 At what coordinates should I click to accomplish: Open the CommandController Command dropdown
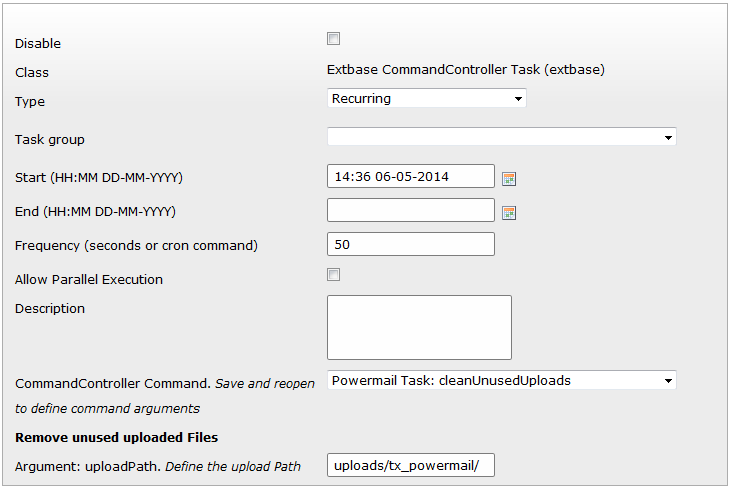502,380
